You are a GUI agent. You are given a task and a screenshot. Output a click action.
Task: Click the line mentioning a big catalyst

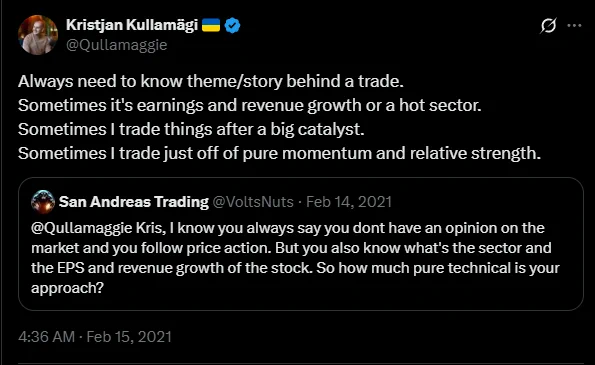(191, 129)
